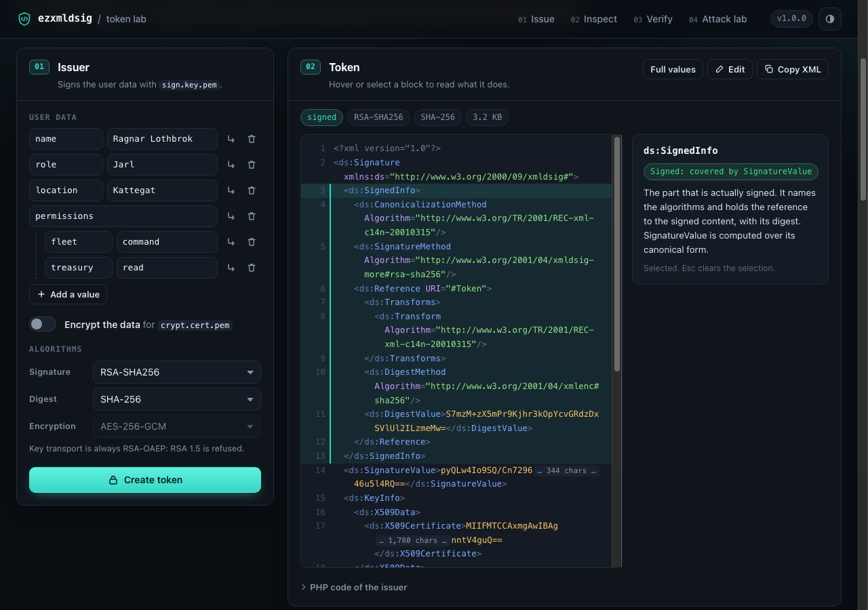Select the ds:Reference URI="#Token" line
The image size is (868, 610).
[x=456, y=289]
